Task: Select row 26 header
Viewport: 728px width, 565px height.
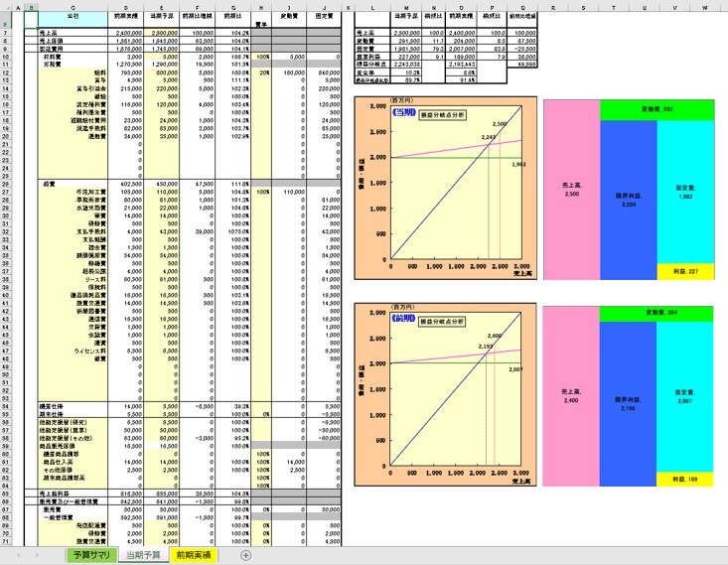Action: (x=6, y=184)
